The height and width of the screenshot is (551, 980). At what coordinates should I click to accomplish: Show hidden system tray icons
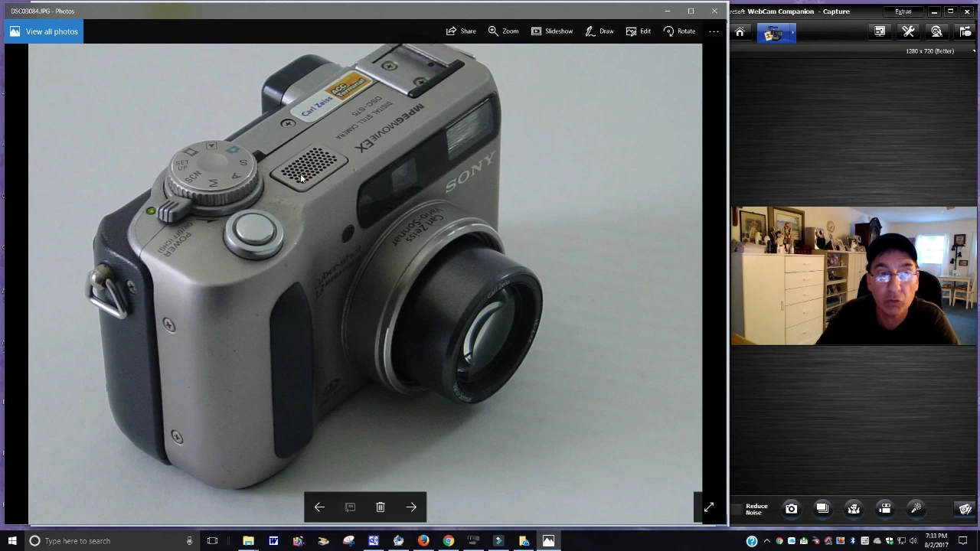(767, 541)
